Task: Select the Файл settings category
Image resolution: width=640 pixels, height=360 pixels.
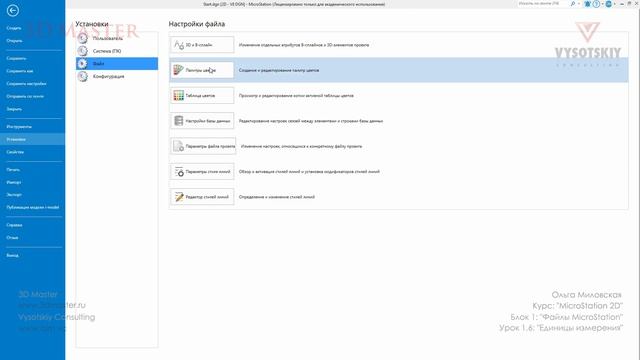Action: 117,64
